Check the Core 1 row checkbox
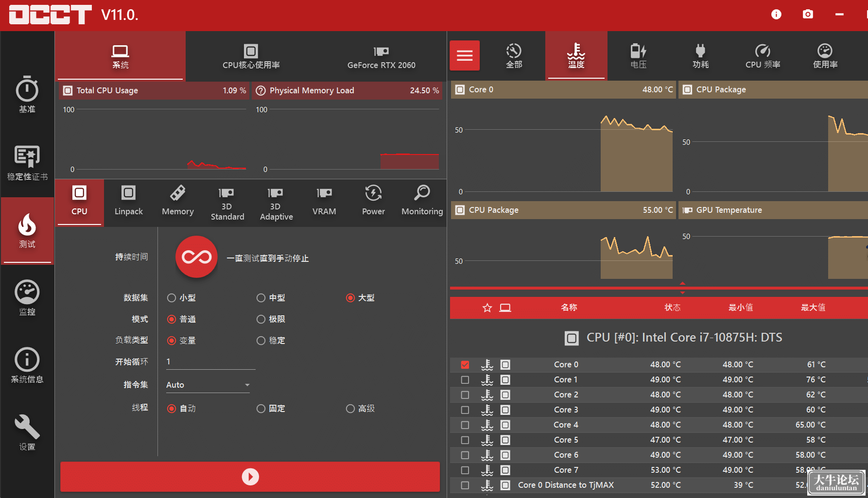This screenshot has width=868, height=498. tap(465, 380)
